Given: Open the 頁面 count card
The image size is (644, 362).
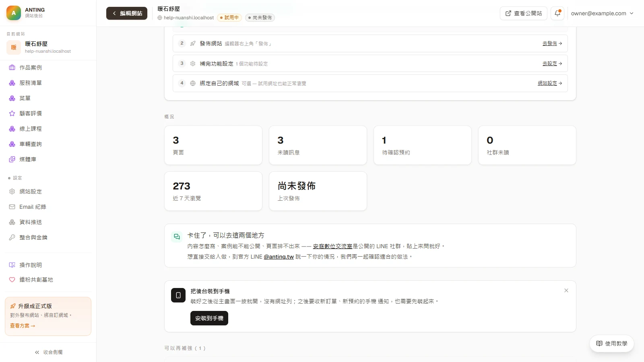Looking at the screenshot, I should click(213, 145).
